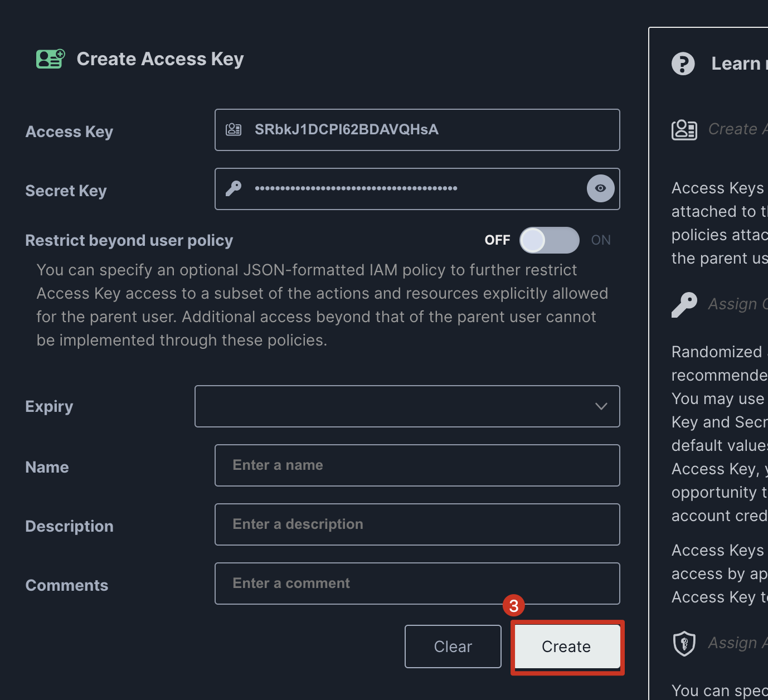Focus the Enter a comment input
The height and width of the screenshot is (700, 768).
pos(417,584)
